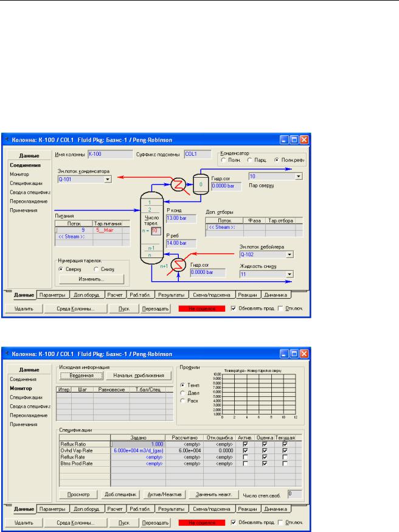Viewport: 399px width, 532px height.
Task: Click Начальн. приближения button
Action: point(139,376)
